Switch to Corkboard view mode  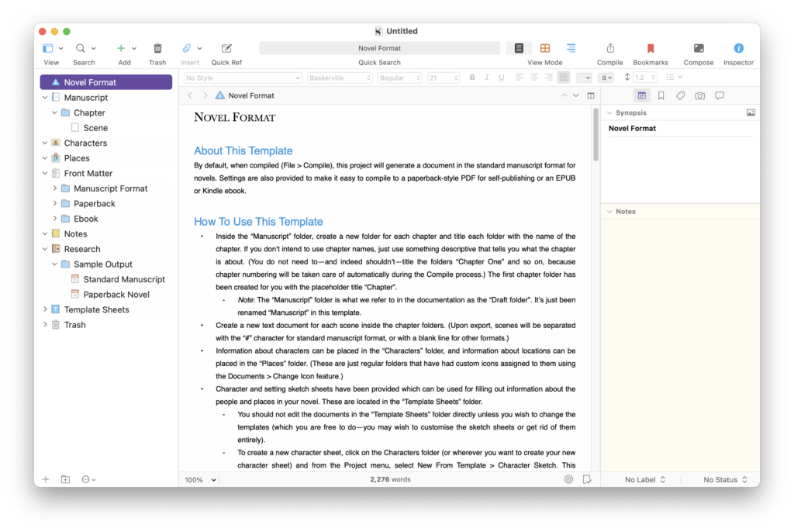[x=546, y=48]
